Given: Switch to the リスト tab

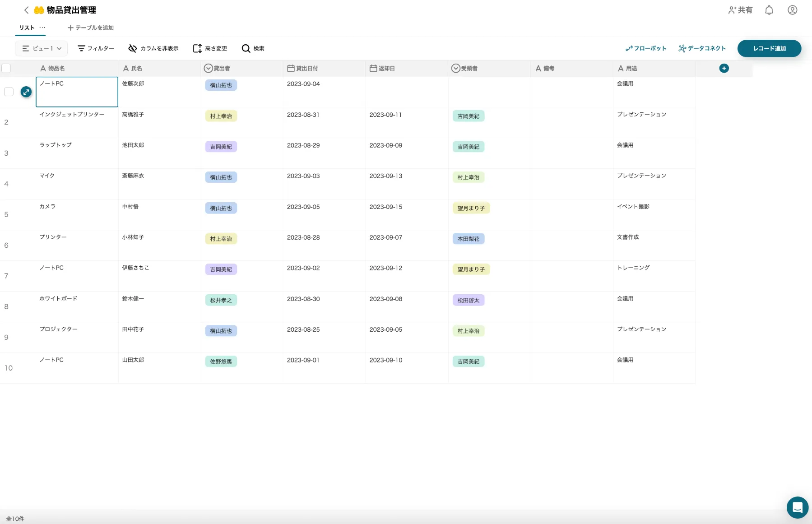Looking at the screenshot, I should click(27, 28).
